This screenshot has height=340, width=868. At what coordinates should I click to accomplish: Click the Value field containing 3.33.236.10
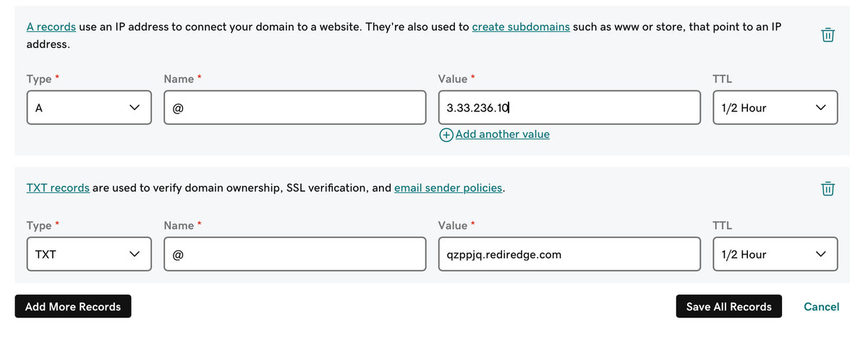pyautogui.click(x=569, y=108)
